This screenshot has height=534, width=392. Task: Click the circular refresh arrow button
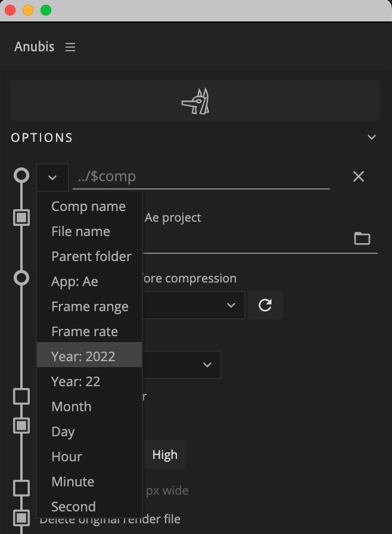click(x=265, y=305)
